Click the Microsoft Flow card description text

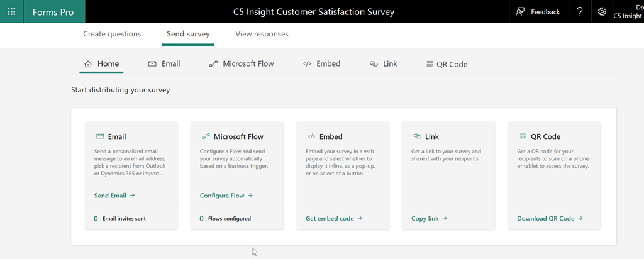coord(234,158)
